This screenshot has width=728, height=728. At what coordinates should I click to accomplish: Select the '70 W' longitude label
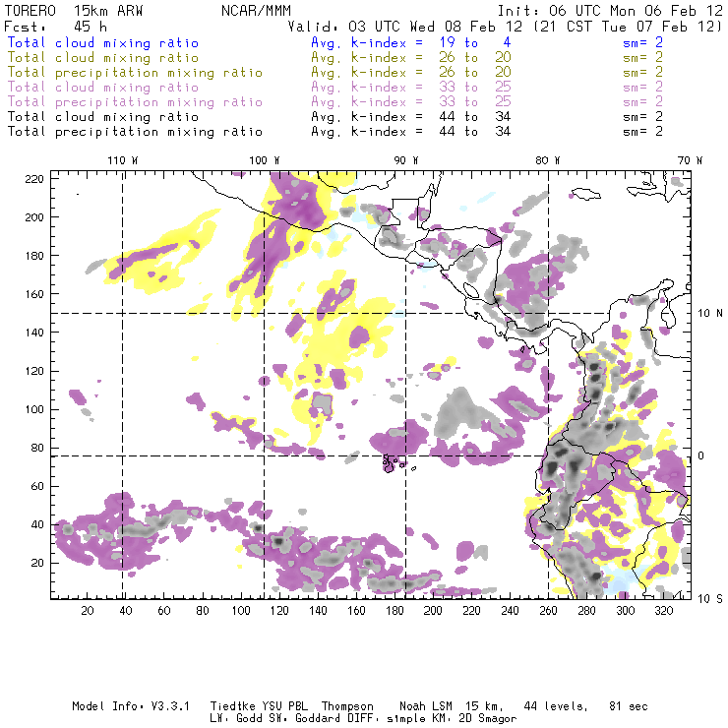[x=690, y=160]
